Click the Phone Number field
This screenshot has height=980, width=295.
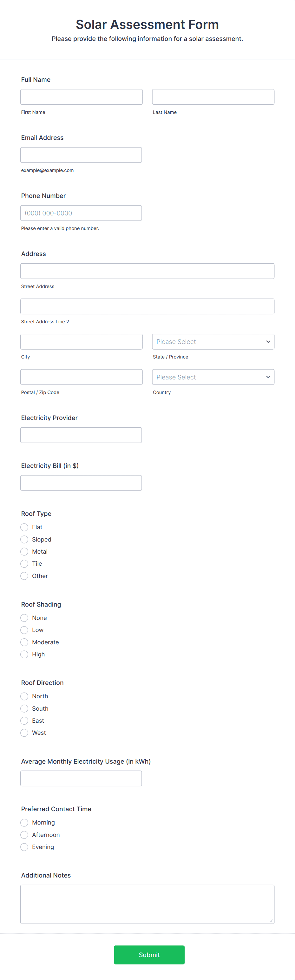tap(81, 213)
